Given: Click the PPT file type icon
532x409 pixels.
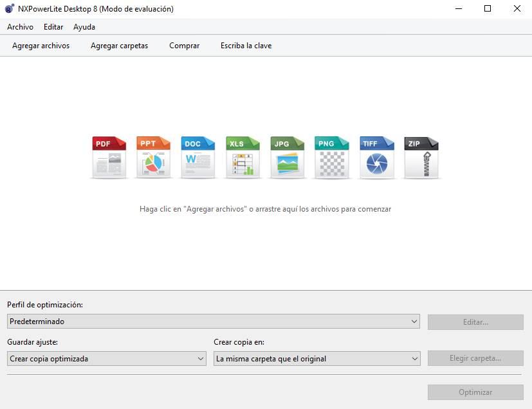Looking at the screenshot, I should 153,158.
